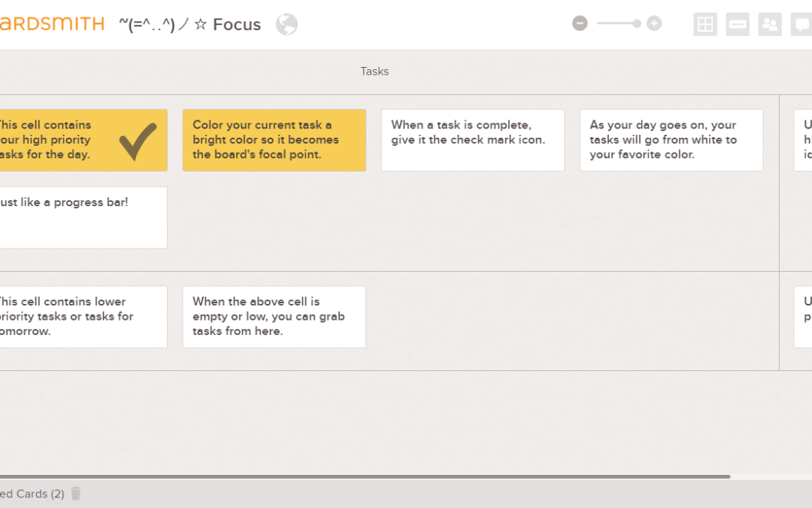This screenshot has width=812, height=508.
Task: Zoom out with the minus icon
Action: click(x=580, y=23)
